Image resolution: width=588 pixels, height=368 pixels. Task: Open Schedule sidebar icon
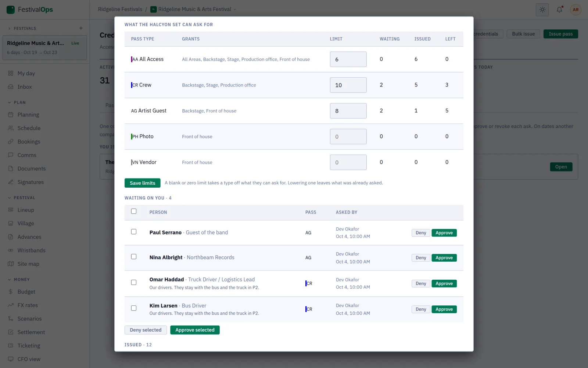[x=11, y=128]
